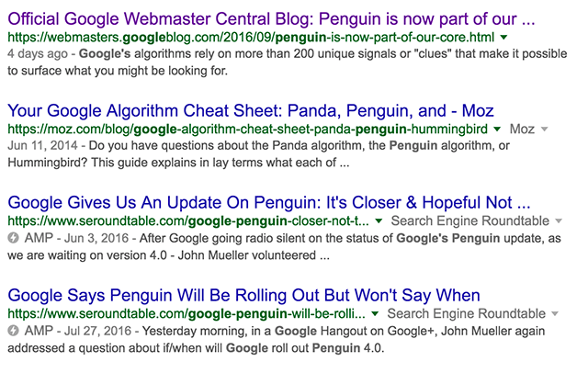Image resolution: width=588 pixels, height=373 pixels.
Task: Click the seroundtable.com google-penguin-closer-not-t green URL
Action: click(187, 221)
